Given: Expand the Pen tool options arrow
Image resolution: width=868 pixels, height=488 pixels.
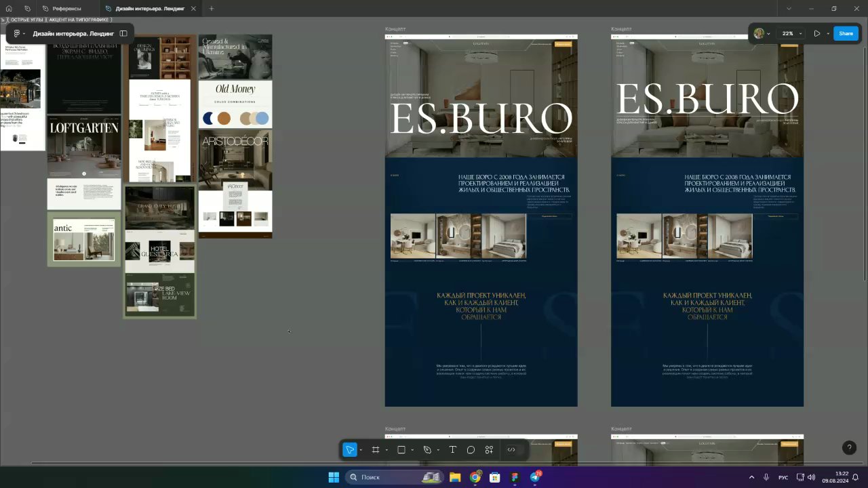Looking at the screenshot, I should pyautogui.click(x=438, y=450).
